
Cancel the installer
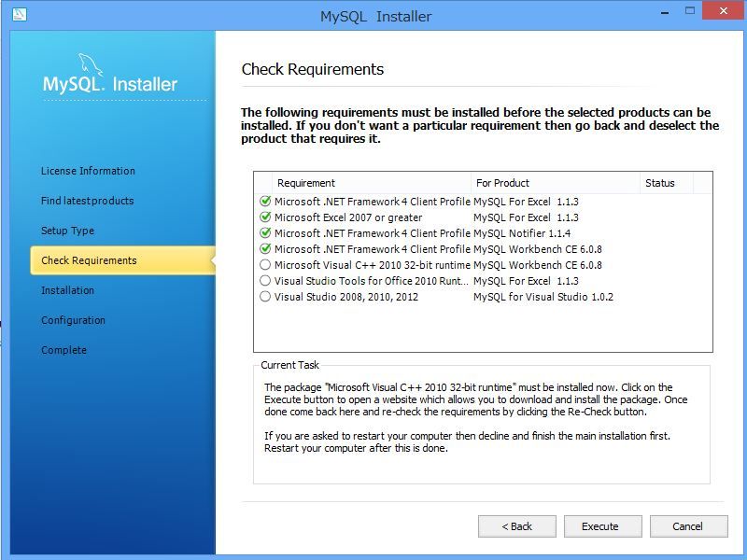688,526
